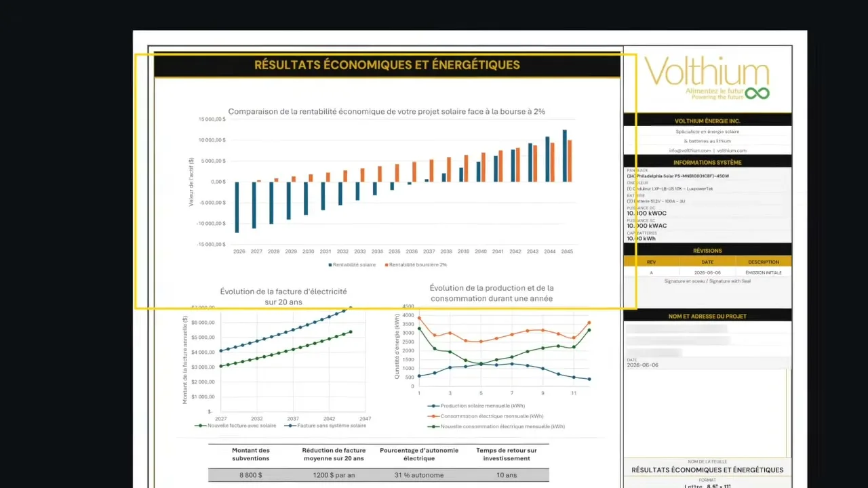Viewport: 868px width, 488px height.
Task: Click the '1200 $ par an' cell
Action: [334, 475]
